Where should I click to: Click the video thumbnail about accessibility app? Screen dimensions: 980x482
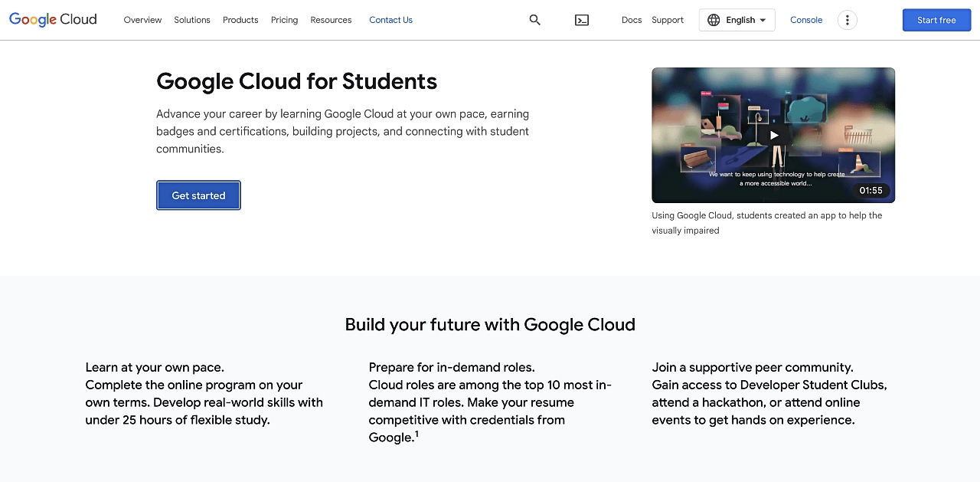tap(773, 135)
